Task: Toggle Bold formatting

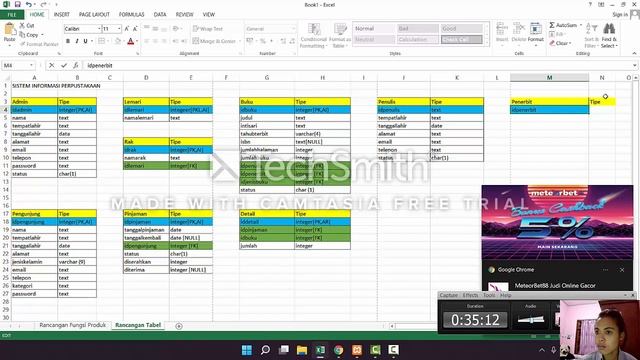Action: pyautogui.click(x=68, y=41)
